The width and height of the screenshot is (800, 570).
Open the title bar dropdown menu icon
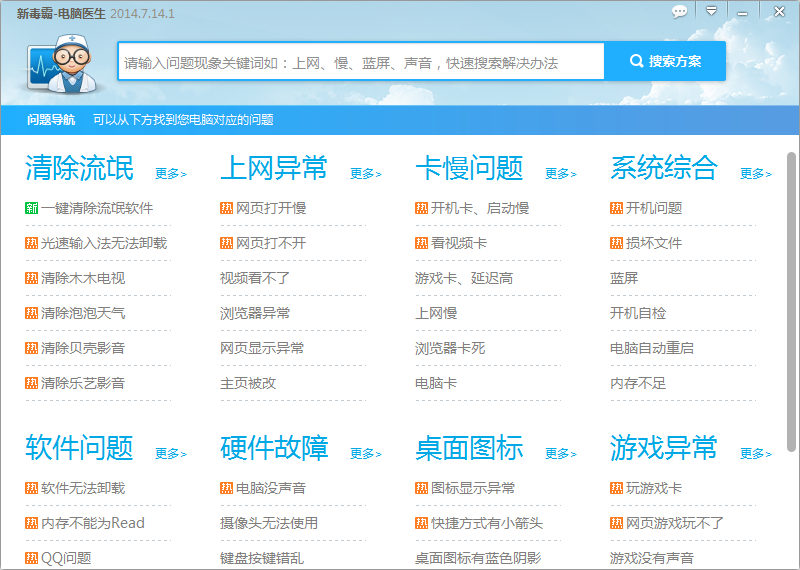(711, 12)
